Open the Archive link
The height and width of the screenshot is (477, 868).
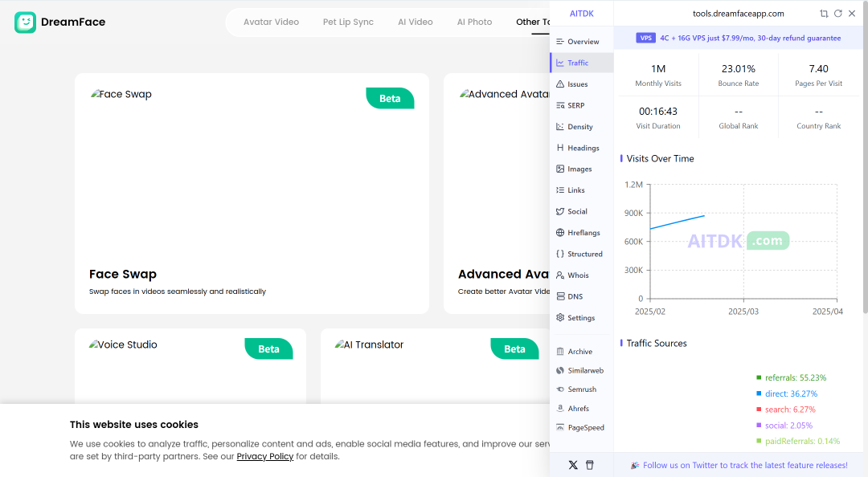[582, 352]
